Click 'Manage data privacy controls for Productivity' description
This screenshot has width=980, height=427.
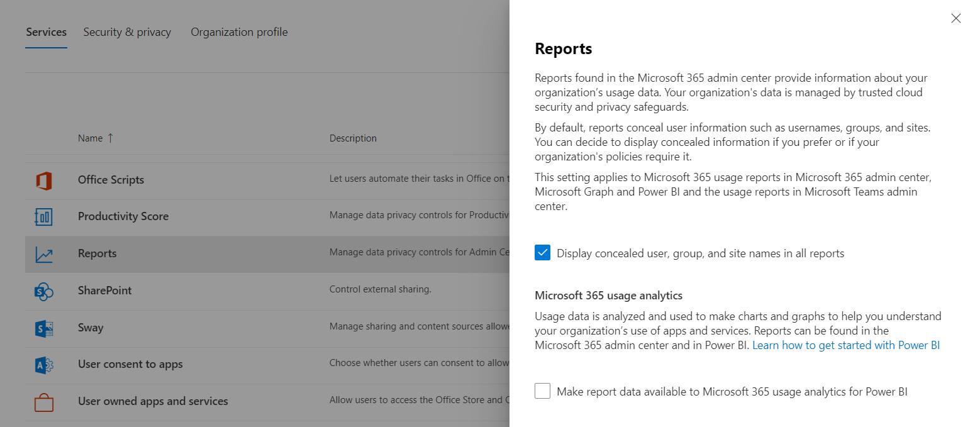[419, 216]
